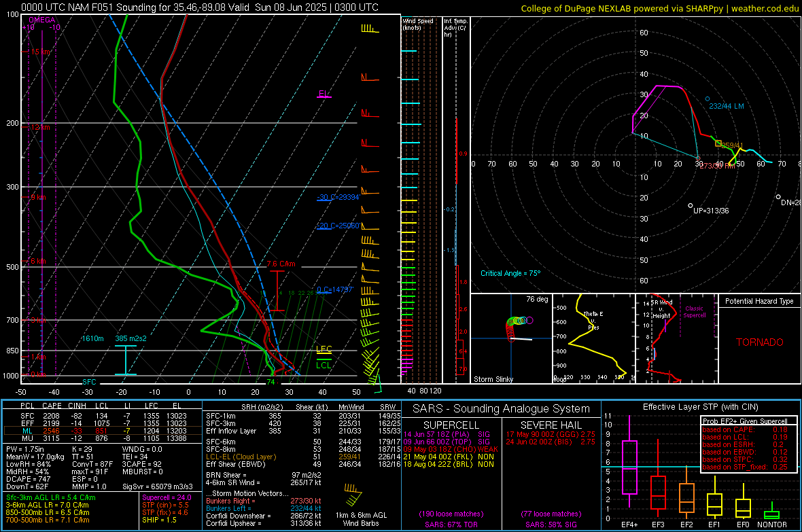Select the magenta EL marker on the skew-T
The image size is (802, 532).
point(324,94)
